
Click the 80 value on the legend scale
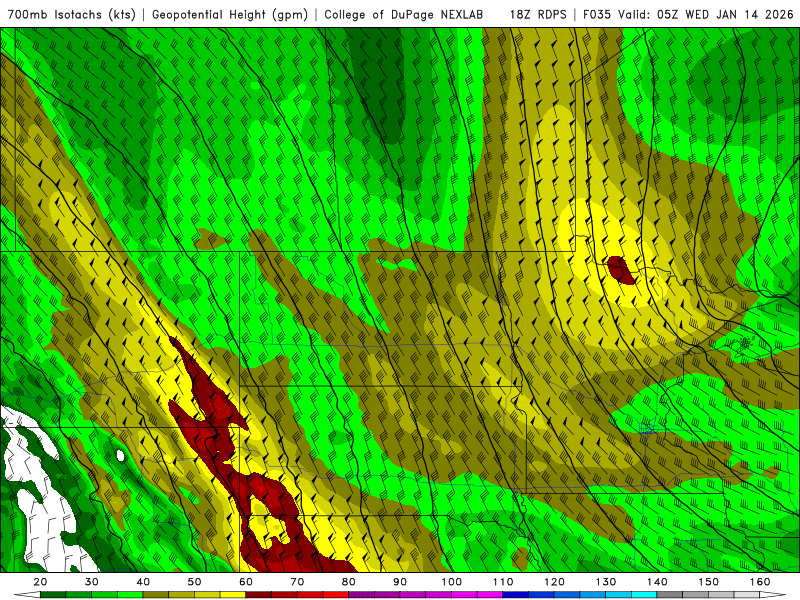349,582
